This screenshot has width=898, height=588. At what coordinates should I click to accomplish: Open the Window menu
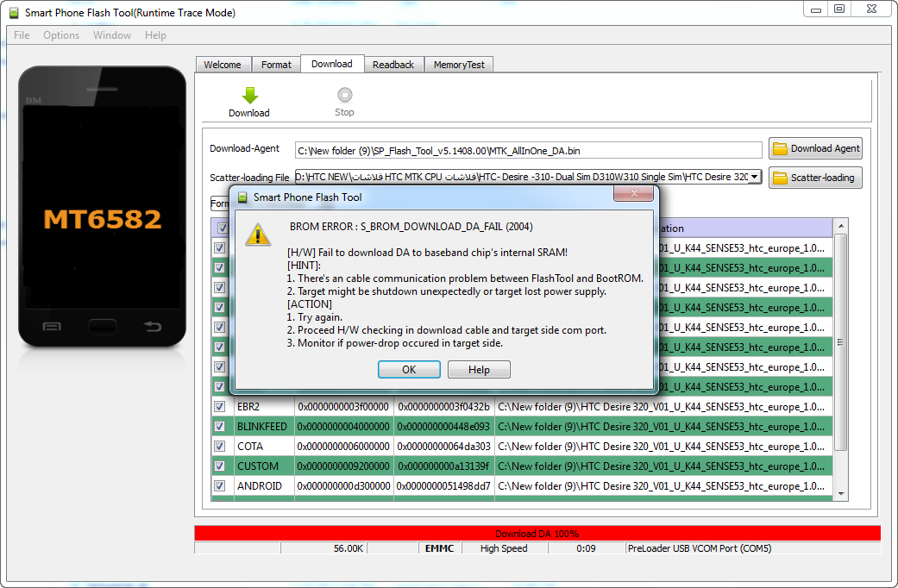112,35
